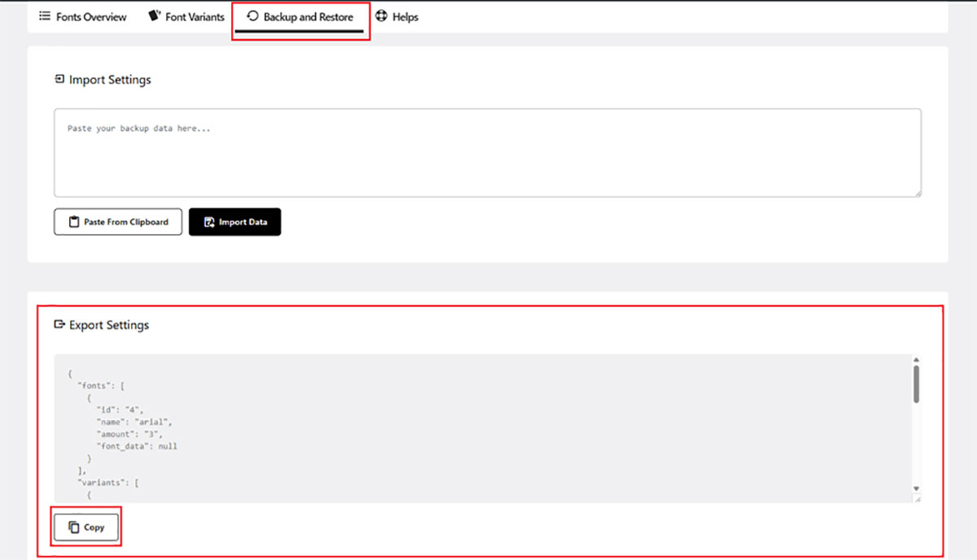Click the "name": "arial" line
977x560 pixels.
coord(135,422)
